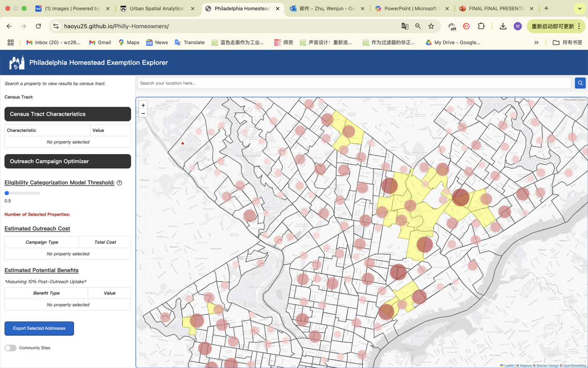Open the OpenStreetMap attribution link

pyautogui.click(x=574, y=366)
